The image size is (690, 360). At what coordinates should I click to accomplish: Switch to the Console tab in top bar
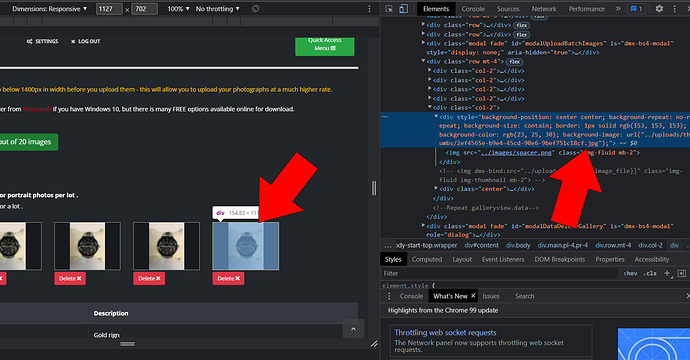point(473,9)
